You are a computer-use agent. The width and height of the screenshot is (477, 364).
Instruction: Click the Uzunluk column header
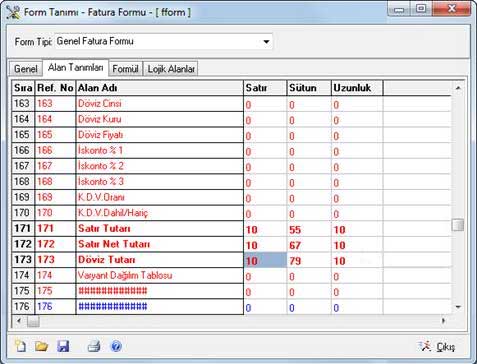357,88
